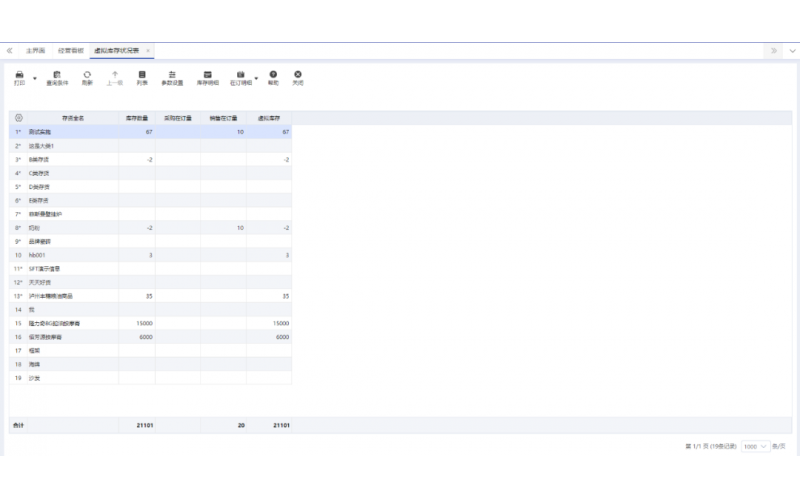The height and width of the screenshot is (500, 800).
Task: Open the 1000 per-page dropdown
Action: (756, 446)
